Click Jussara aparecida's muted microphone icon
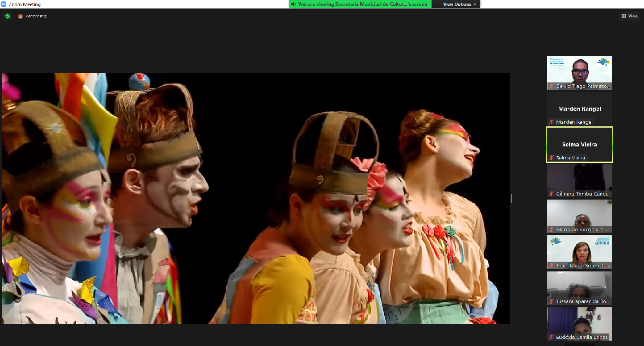The image size is (644, 346). 552,301
